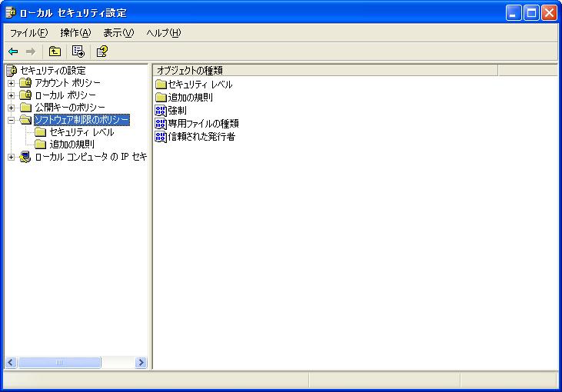Click the 追加の規則 folder icon in tree

pyautogui.click(x=41, y=145)
